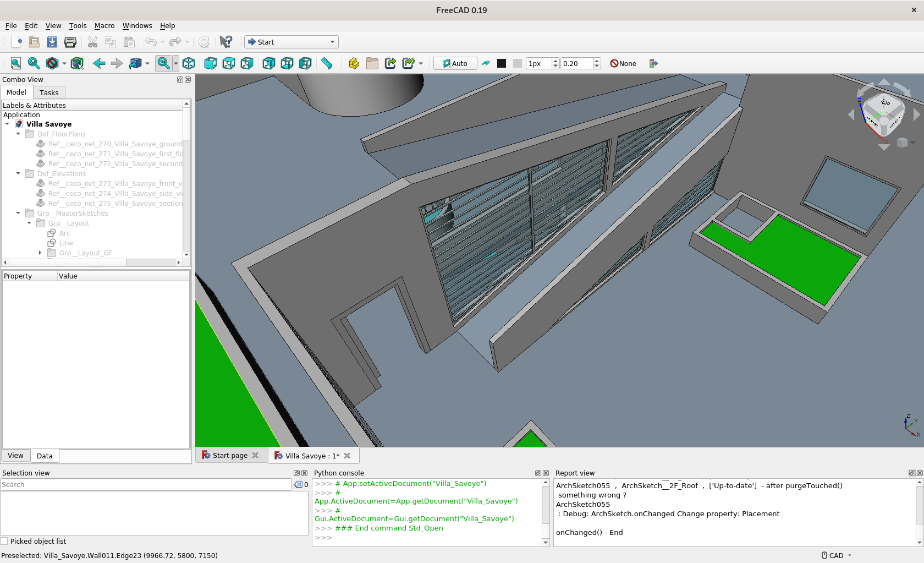Open the black line color swatch
This screenshot has width=924, height=563.
(x=502, y=63)
